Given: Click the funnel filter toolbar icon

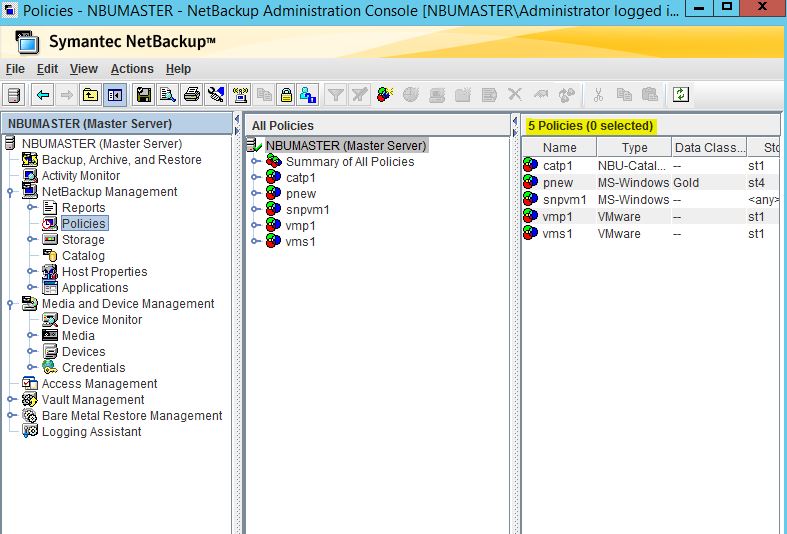Looking at the screenshot, I should pyautogui.click(x=335, y=95).
